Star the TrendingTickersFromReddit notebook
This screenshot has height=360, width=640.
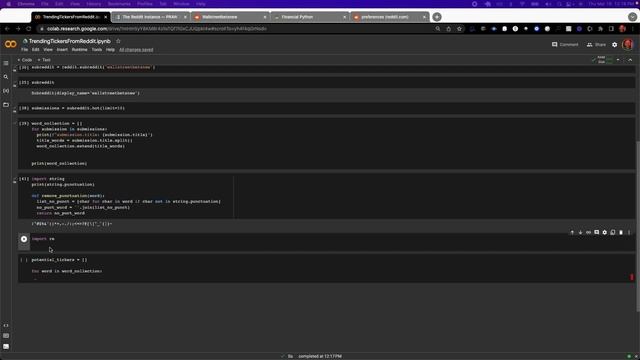tap(118, 41)
